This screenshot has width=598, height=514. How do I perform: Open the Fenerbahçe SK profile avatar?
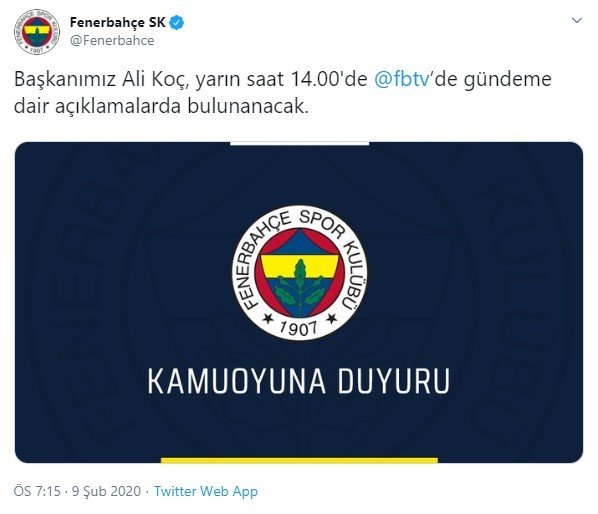coord(37,32)
